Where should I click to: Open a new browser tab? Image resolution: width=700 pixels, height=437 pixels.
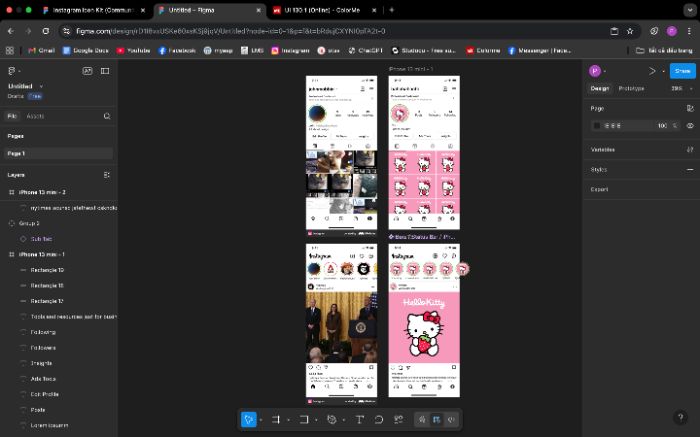[392, 10]
